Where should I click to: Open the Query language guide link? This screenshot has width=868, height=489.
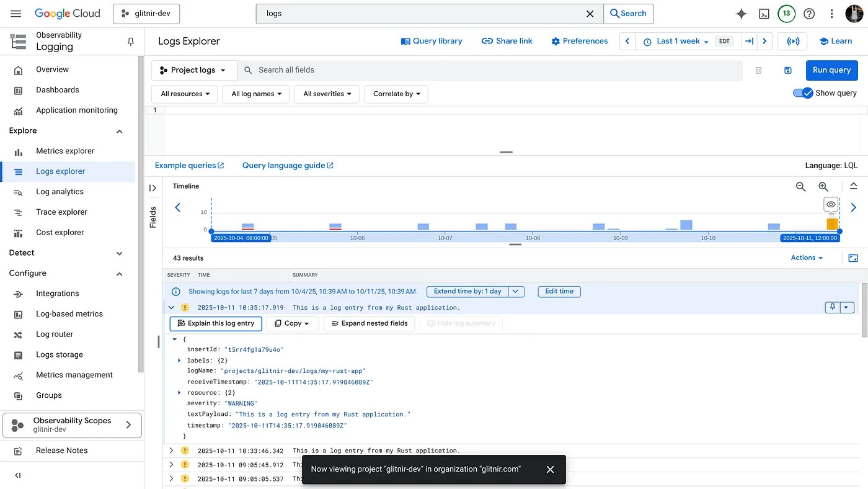[x=288, y=166]
